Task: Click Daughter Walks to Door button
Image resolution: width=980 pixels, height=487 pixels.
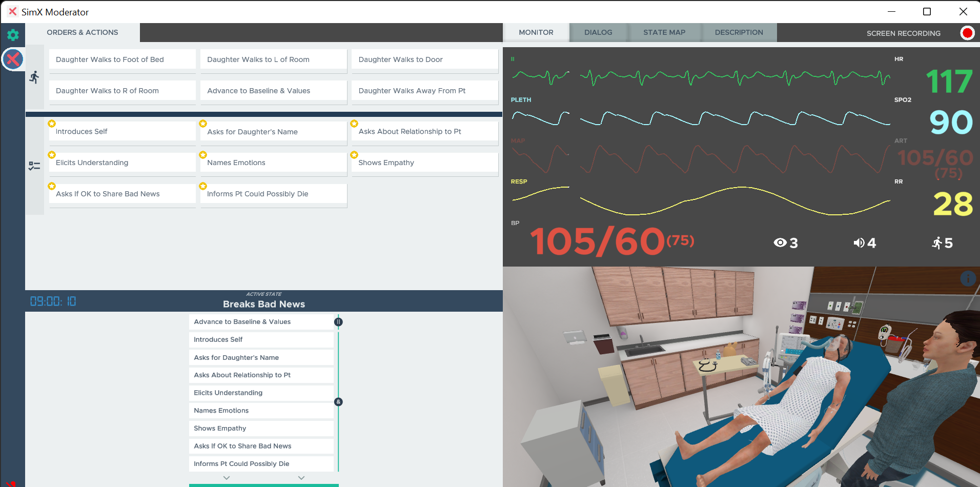Action: tap(424, 59)
